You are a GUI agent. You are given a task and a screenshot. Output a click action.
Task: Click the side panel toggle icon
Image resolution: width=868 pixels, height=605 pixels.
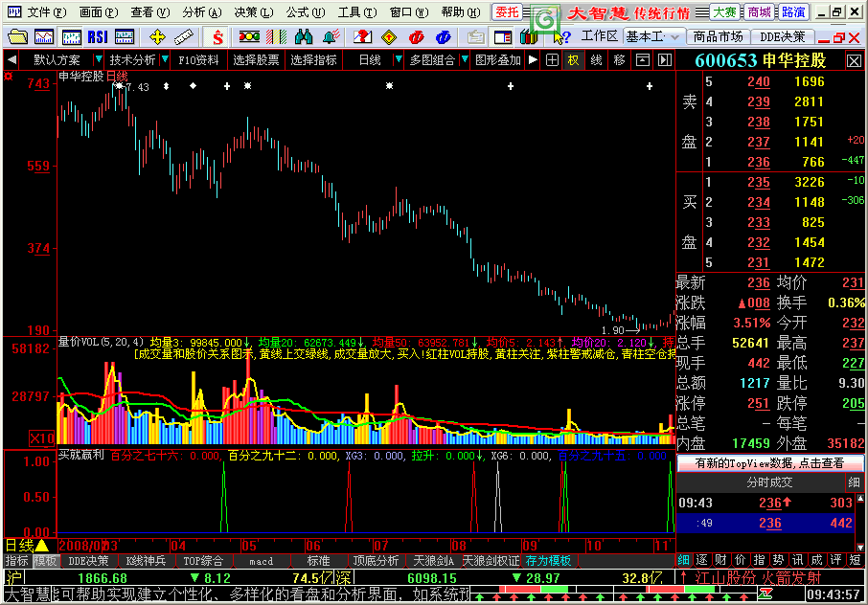click(x=665, y=59)
